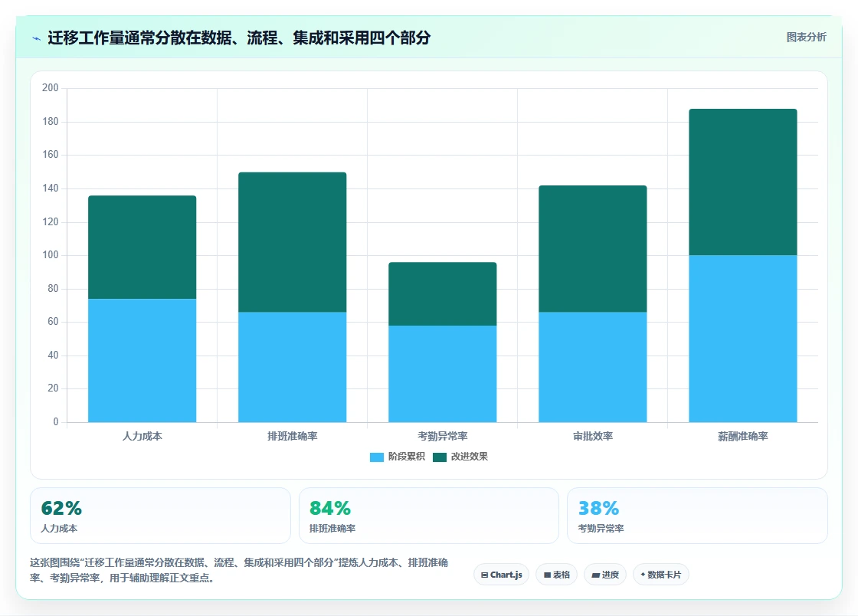This screenshot has height=616, width=858.
Task: Click the 审批效率 x-axis label
Action: 593,437
